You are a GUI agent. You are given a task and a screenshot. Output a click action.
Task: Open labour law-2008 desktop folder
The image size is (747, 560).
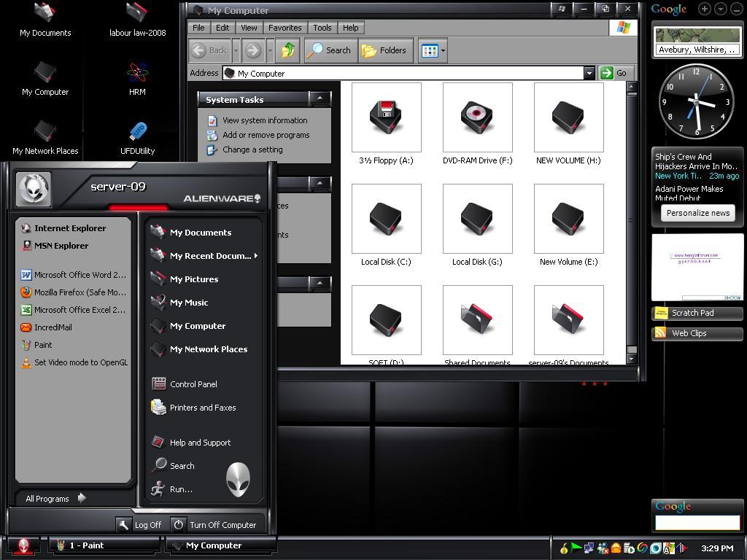click(137, 20)
